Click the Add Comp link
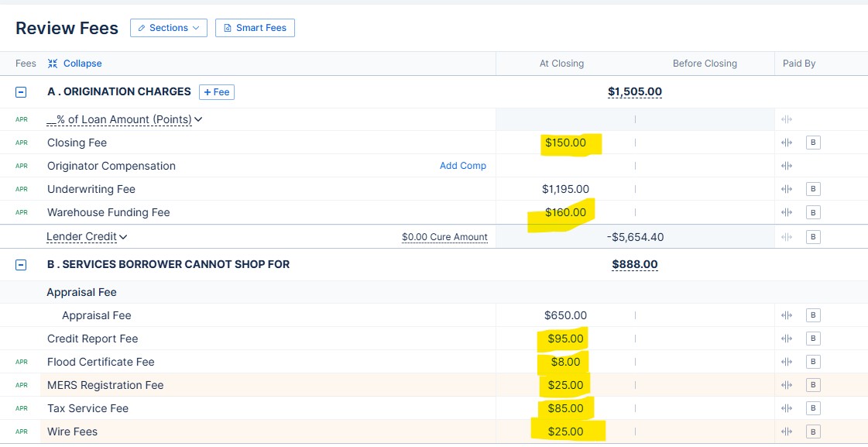The image size is (868, 447). (463, 166)
